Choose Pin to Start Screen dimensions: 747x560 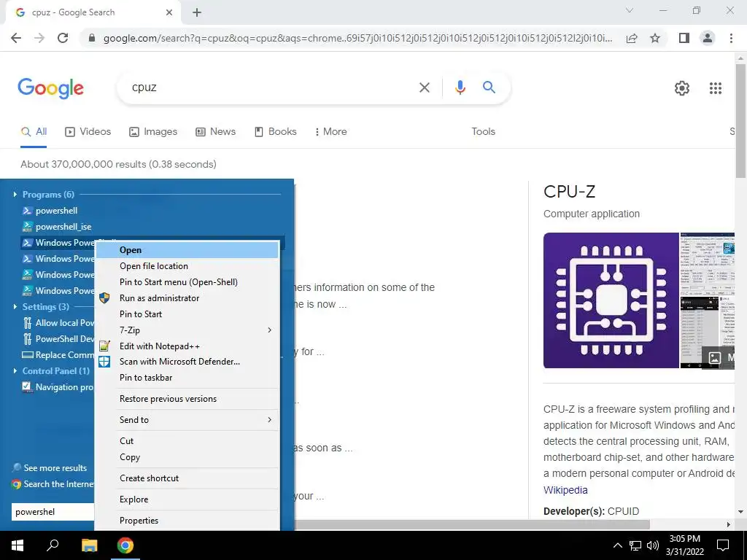[187, 314]
